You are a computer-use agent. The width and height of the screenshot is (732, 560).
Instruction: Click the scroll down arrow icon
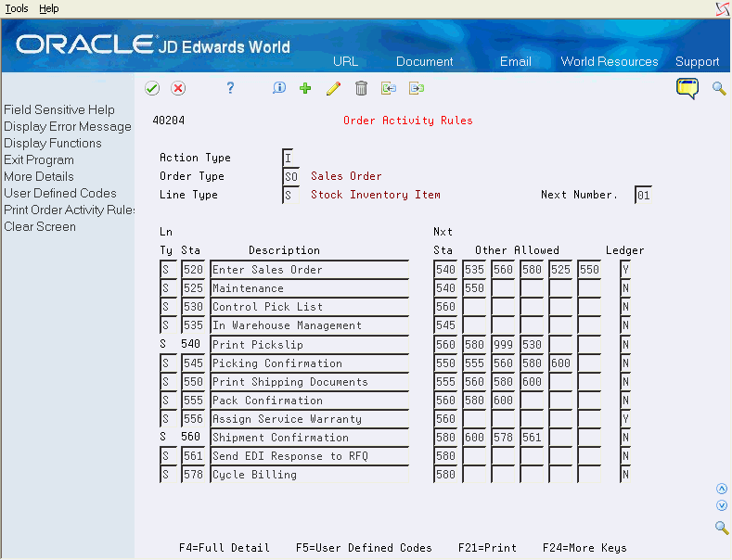coord(722,505)
